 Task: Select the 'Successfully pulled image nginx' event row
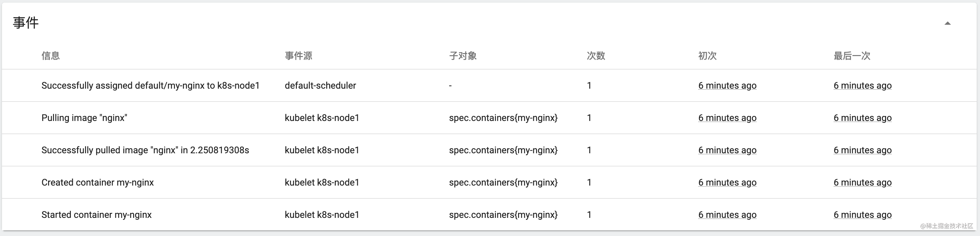coord(146,150)
